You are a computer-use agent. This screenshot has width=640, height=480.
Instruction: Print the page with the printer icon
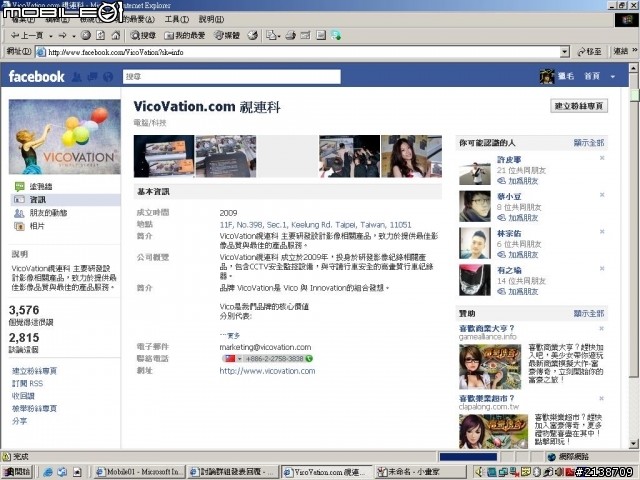[x=291, y=36]
